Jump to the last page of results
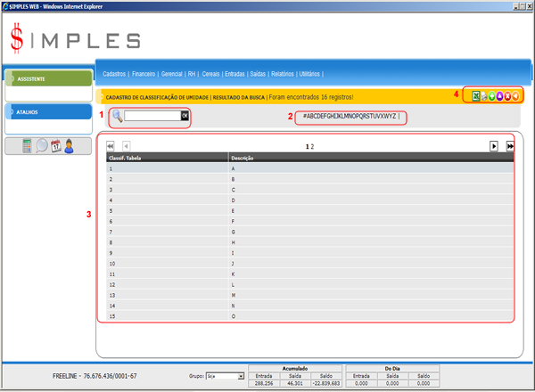The width and height of the screenshot is (535, 392). [x=510, y=145]
